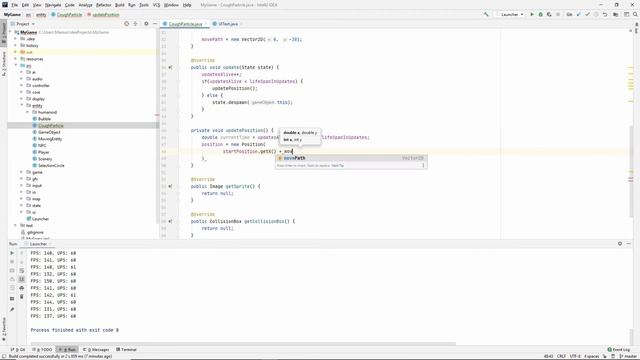640x360 pixels.
Task: Click the master branch indicator in status bar
Action: (628, 356)
